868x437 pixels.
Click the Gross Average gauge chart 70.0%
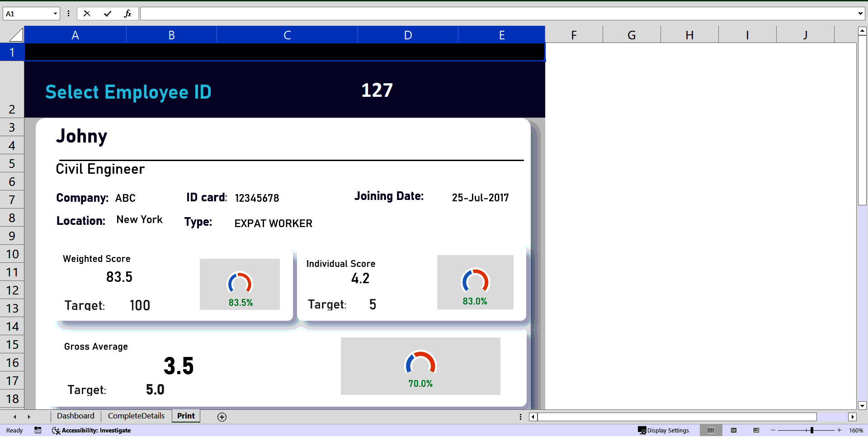[x=420, y=366]
